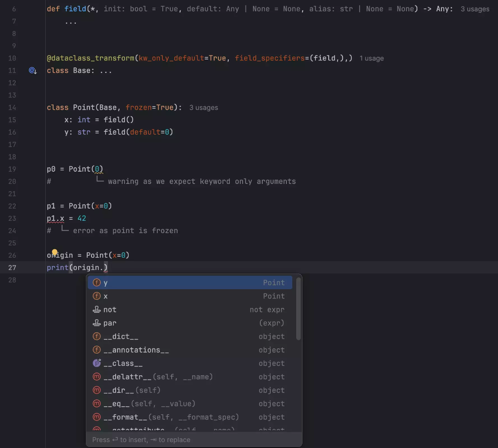Click the comment 'error as point is frozen'
This screenshot has height=448, width=498.
(125, 231)
